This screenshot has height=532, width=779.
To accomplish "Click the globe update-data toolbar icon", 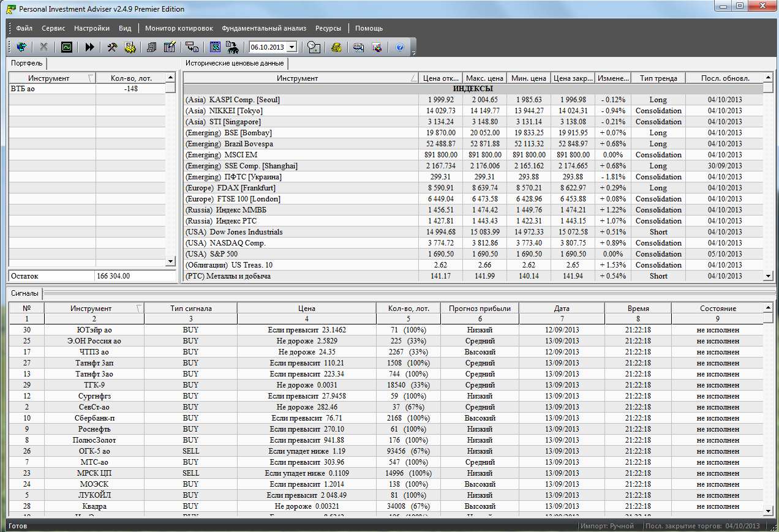I will [x=21, y=47].
